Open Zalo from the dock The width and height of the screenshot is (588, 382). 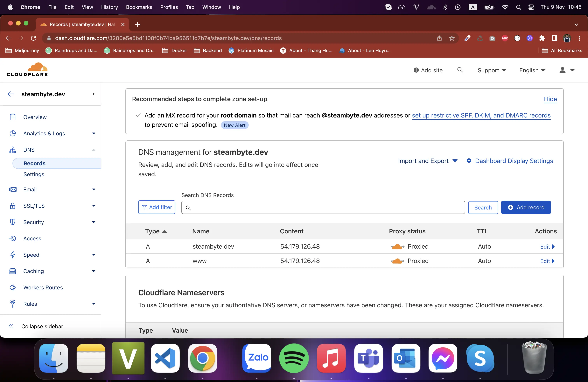(x=257, y=358)
